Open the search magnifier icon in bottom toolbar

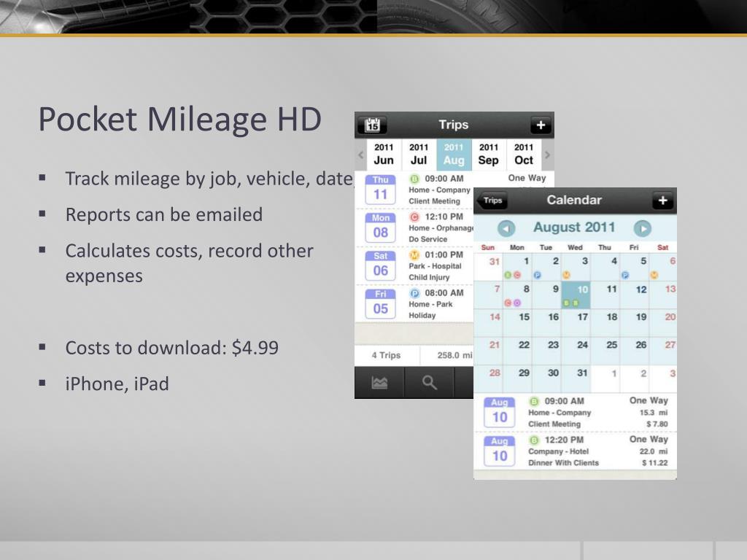click(x=429, y=382)
